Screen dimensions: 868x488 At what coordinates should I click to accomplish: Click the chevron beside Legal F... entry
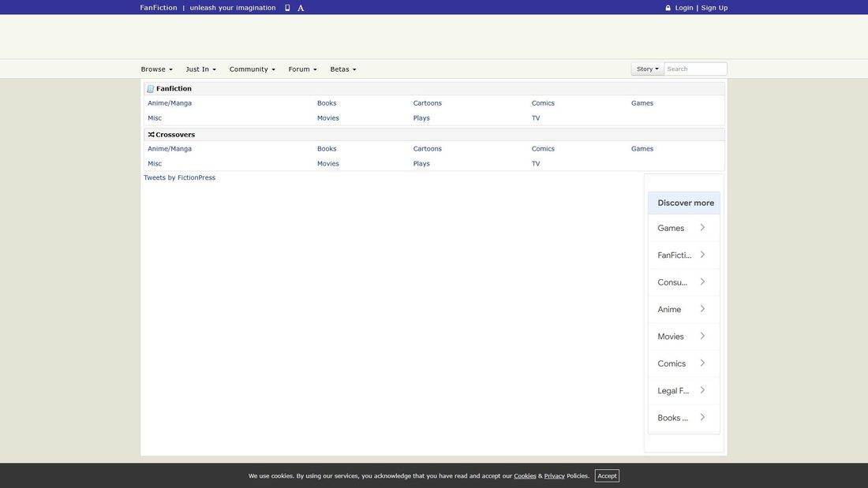(702, 390)
